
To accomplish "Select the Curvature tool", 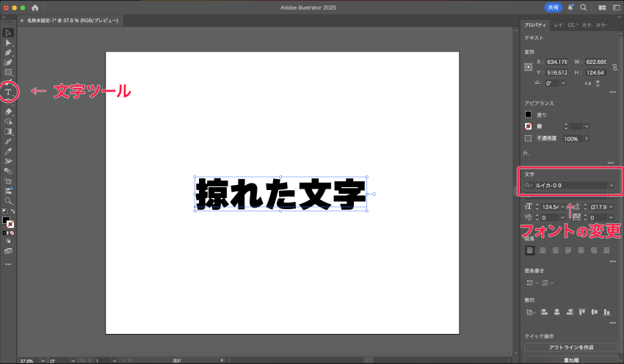I will click(x=8, y=62).
